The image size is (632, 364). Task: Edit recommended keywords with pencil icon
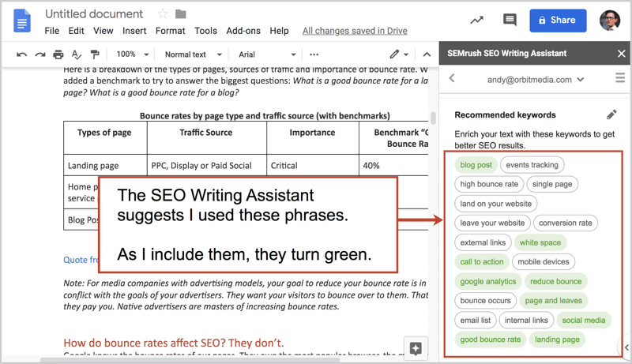coord(611,114)
